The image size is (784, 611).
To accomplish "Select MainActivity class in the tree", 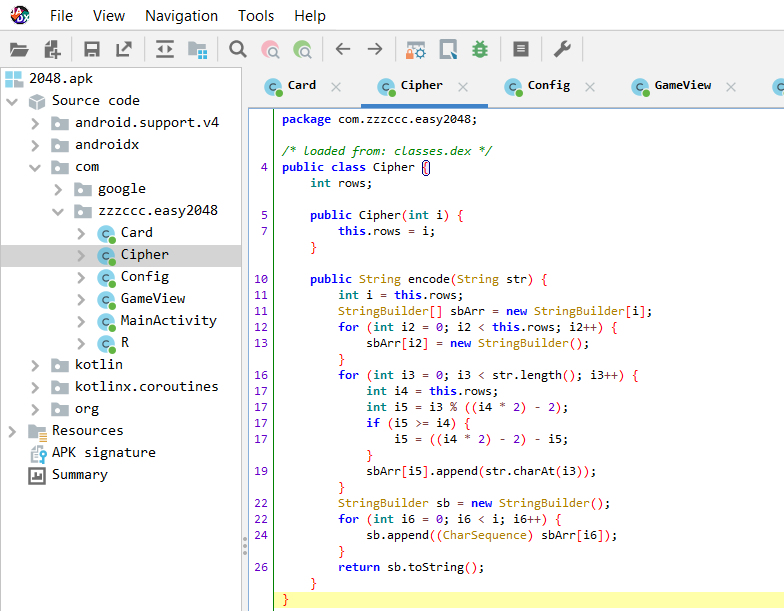I will [168, 321].
